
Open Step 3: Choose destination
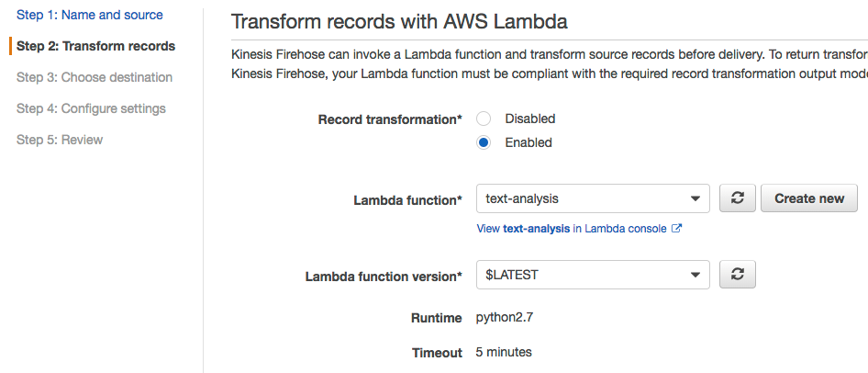pos(94,77)
